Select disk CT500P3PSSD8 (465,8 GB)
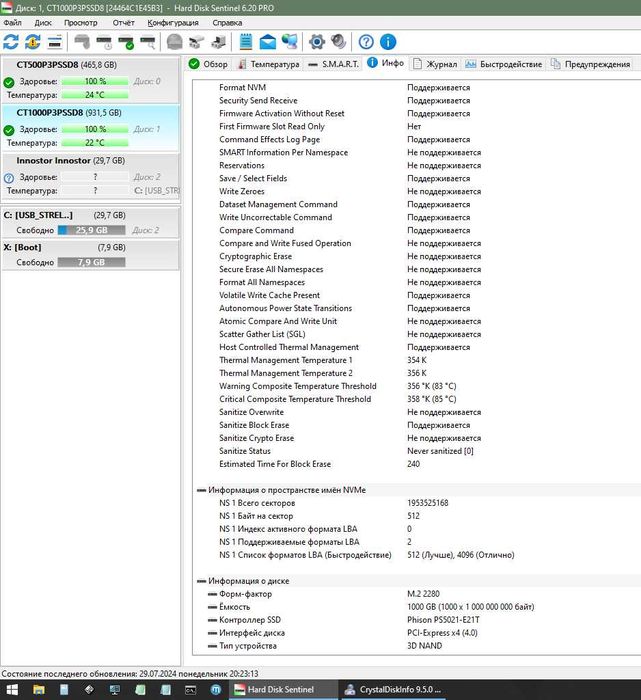 pos(91,80)
